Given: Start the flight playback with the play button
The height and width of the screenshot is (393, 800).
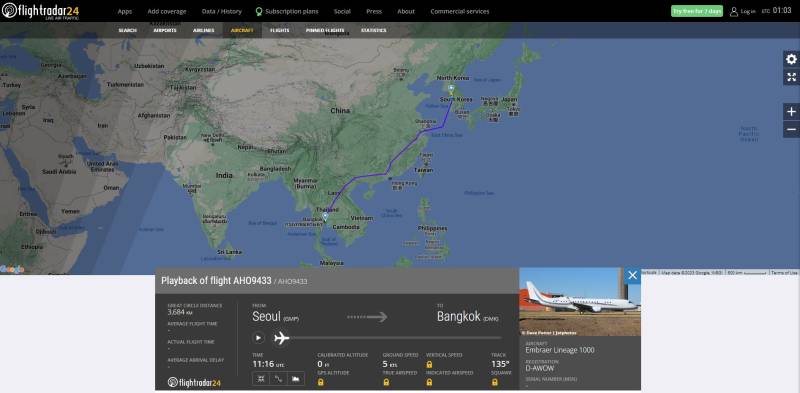Looking at the screenshot, I should pos(259,337).
